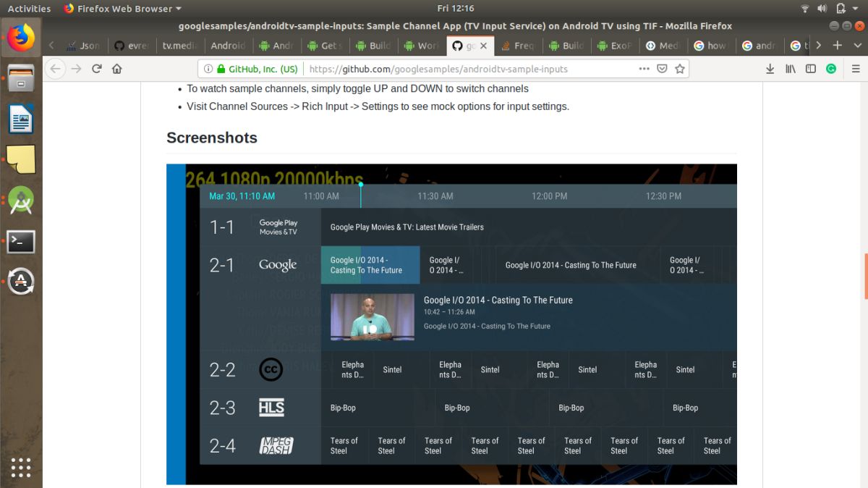Screen dimensions: 868x488
Task: Click the 'To watch sample channels' bullet text
Action: 357,88
